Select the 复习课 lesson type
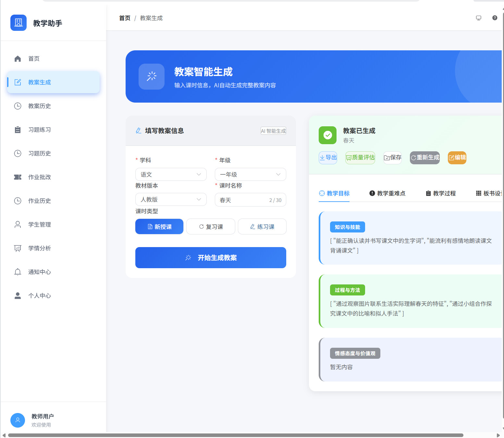 [x=211, y=227]
